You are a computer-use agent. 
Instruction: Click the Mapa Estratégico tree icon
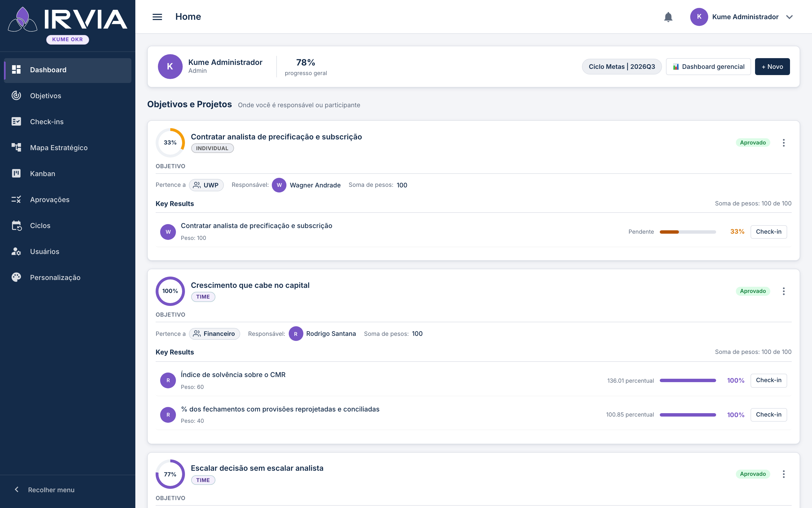coord(16,147)
